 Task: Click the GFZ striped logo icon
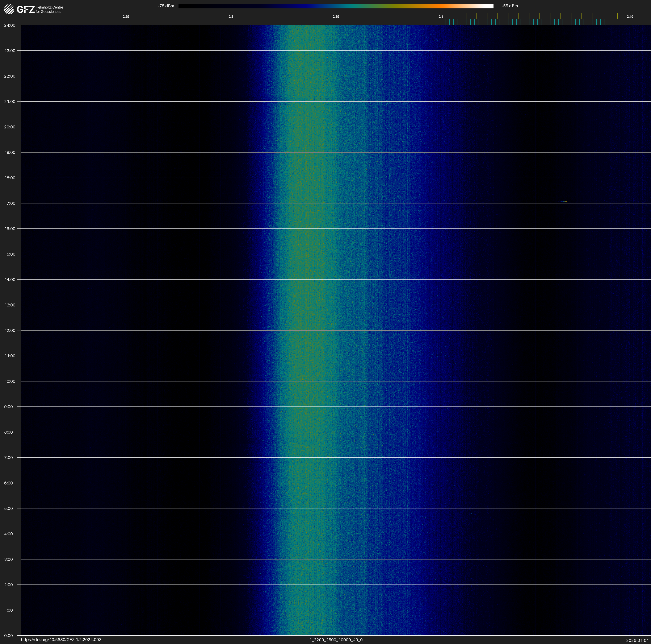(x=9, y=9)
